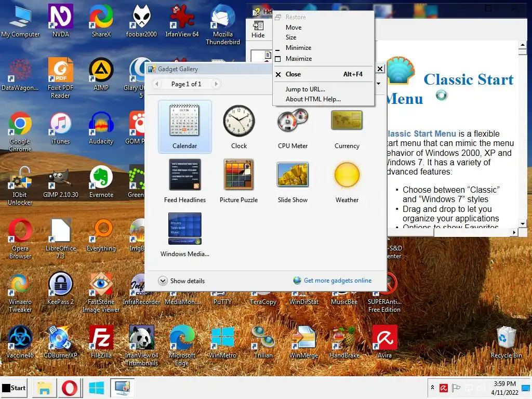Open Opera Browser desktop shortcut
This screenshot has height=399, width=532.
20,239
